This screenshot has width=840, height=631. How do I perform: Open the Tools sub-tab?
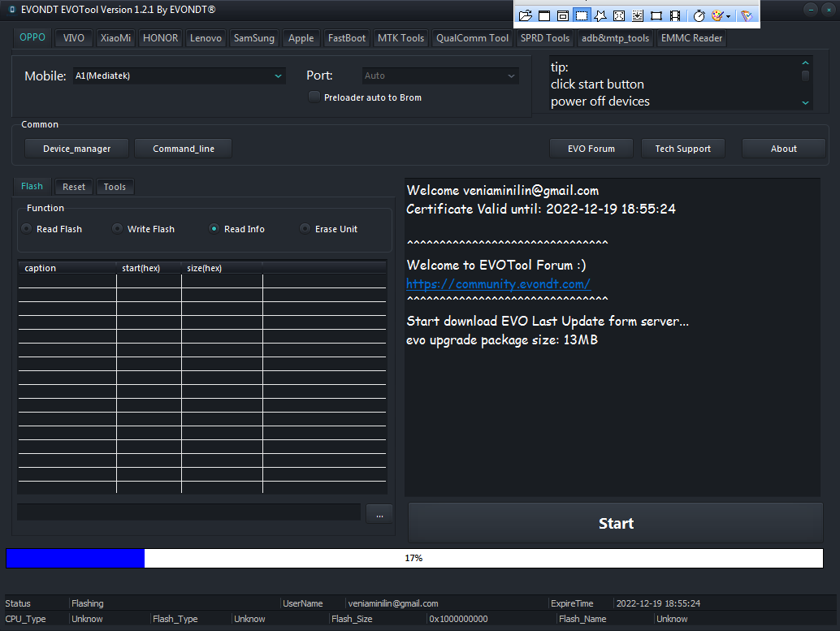click(115, 187)
